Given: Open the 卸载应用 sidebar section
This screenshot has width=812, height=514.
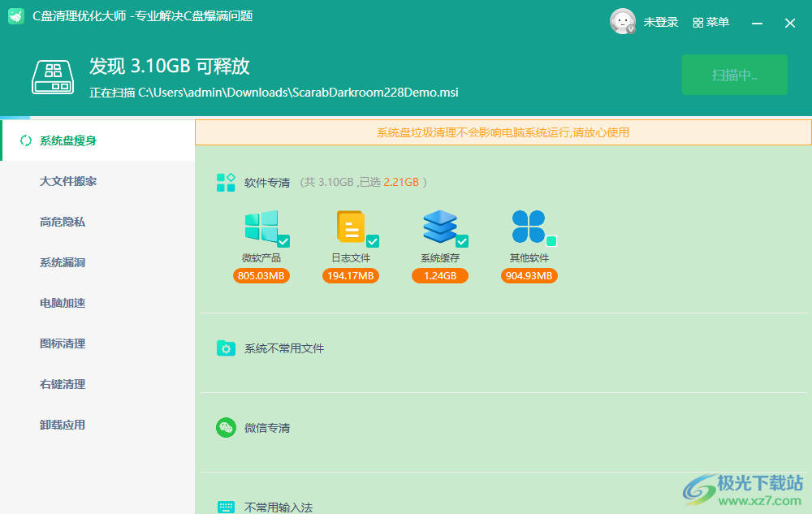Looking at the screenshot, I should pyautogui.click(x=61, y=425).
